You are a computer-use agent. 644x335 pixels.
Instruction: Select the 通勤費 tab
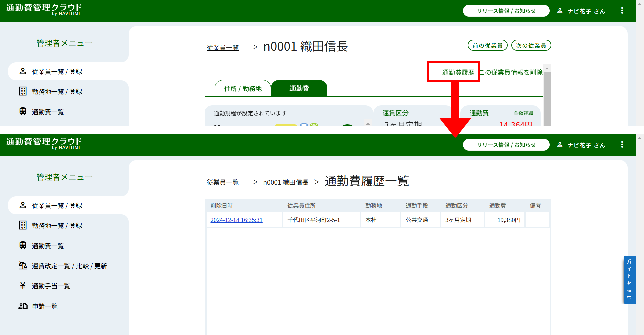pyautogui.click(x=299, y=88)
